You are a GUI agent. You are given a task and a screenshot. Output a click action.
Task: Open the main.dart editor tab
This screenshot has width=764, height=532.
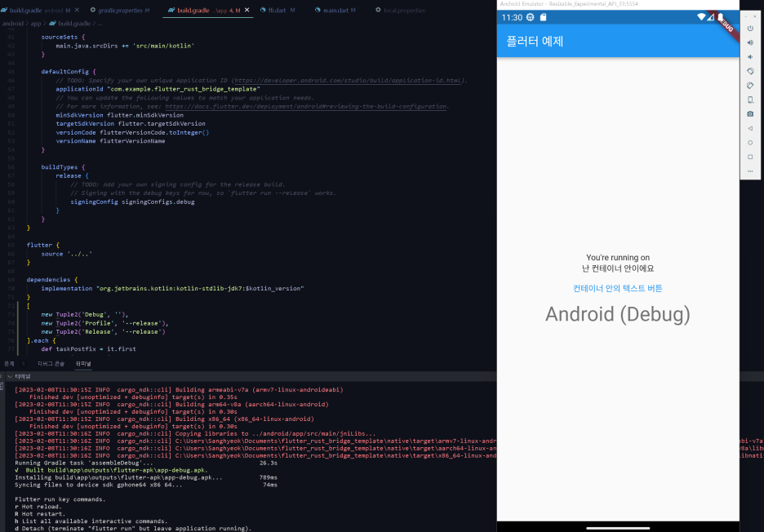click(x=335, y=11)
